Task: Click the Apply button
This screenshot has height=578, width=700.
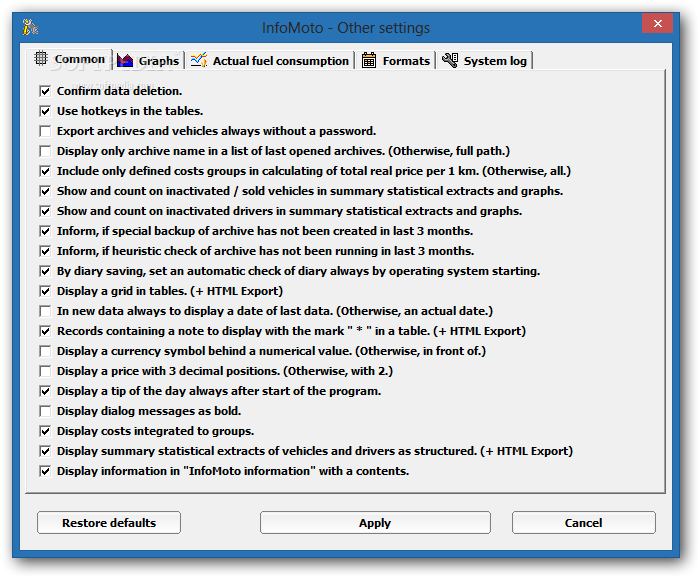Action: tap(375, 523)
